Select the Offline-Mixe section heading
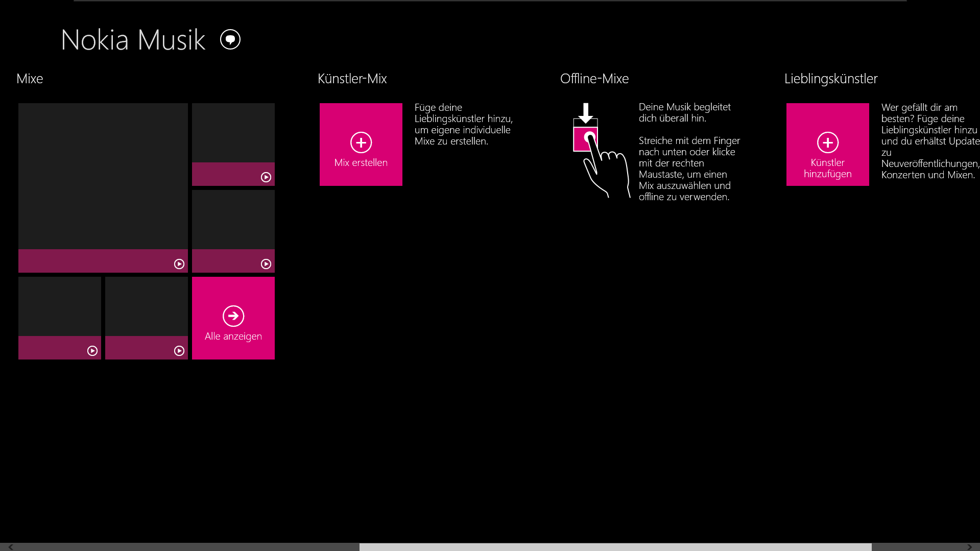Viewport: 980px width, 551px height. (x=594, y=79)
